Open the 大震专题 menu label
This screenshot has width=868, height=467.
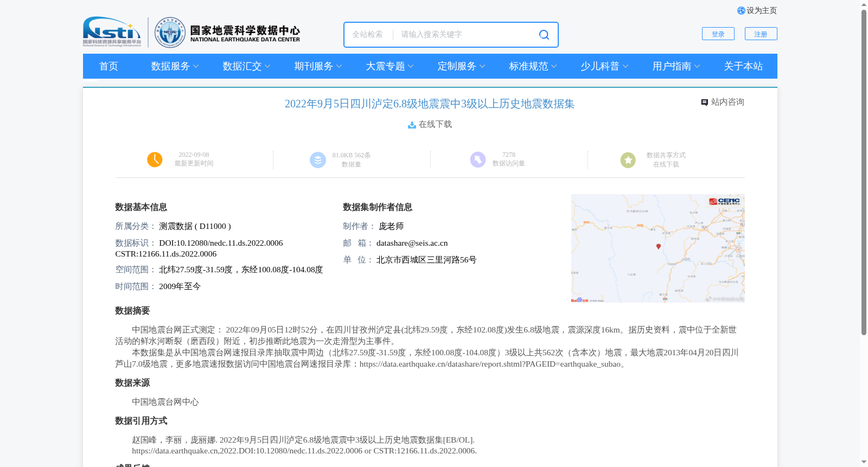point(385,66)
